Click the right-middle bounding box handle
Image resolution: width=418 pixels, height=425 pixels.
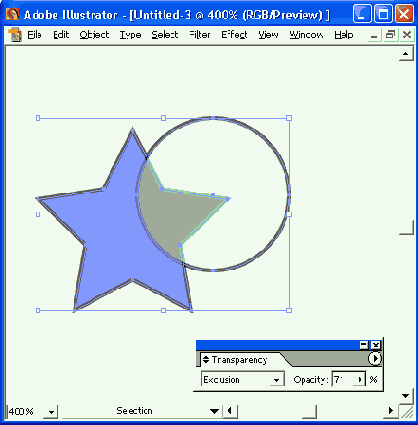289,214
